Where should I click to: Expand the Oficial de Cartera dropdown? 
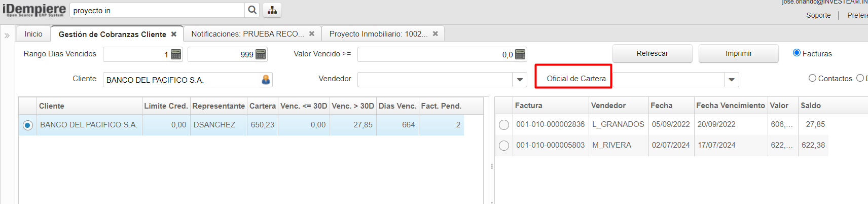coord(731,80)
